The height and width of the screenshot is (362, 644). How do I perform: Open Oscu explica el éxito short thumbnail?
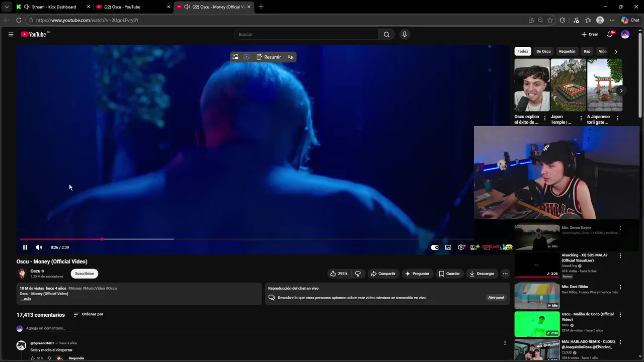click(532, 85)
